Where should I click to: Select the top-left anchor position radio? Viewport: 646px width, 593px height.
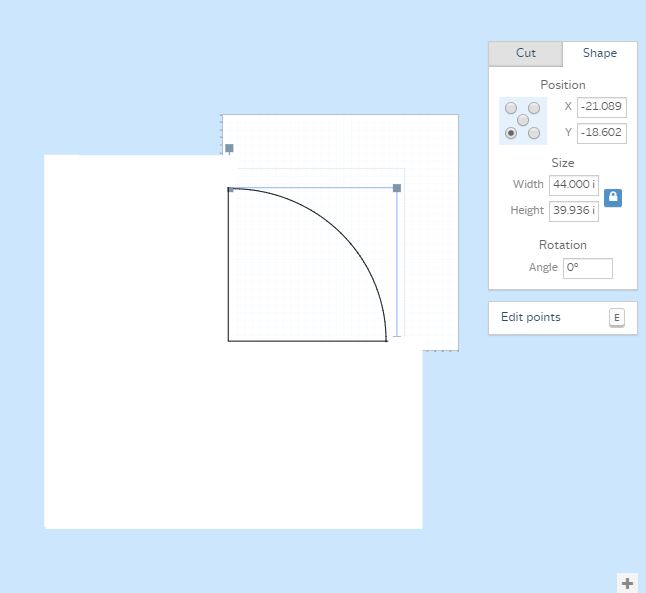pyautogui.click(x=511, y=108)
